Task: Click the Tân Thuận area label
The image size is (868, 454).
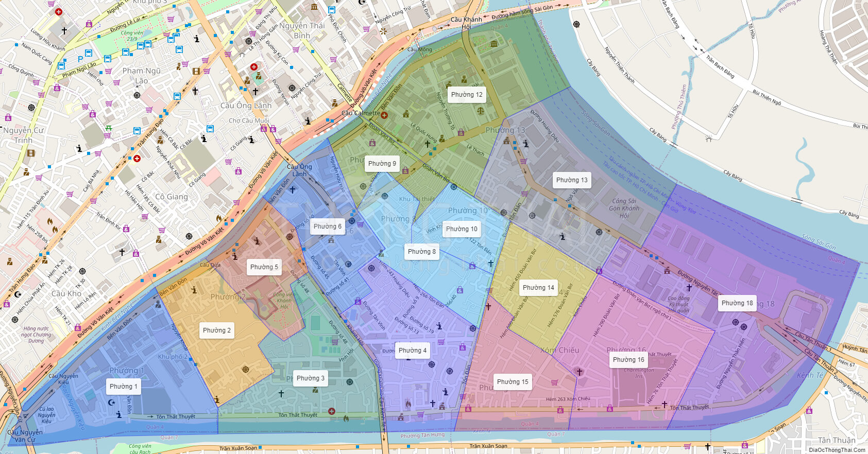Action: pos(837,440)
